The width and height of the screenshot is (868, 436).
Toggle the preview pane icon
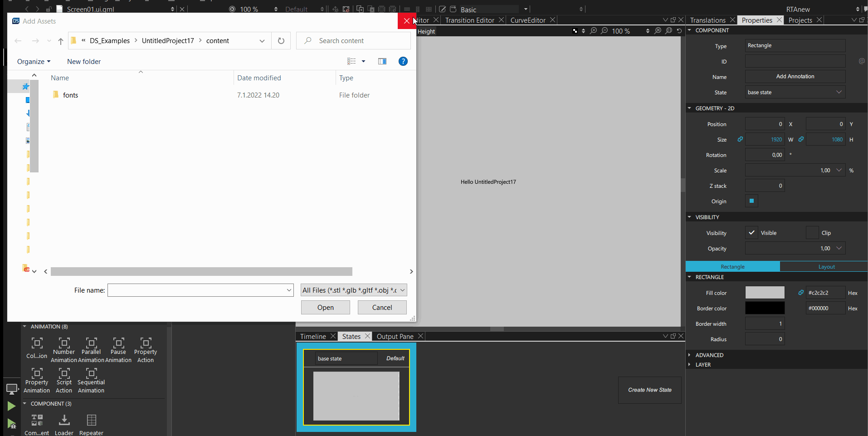click(382, 62)
